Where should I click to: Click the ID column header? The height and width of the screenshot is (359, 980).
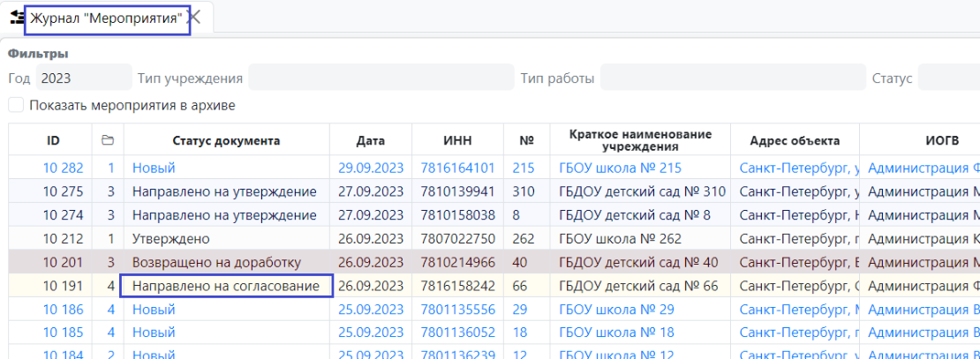pos(52,141)
